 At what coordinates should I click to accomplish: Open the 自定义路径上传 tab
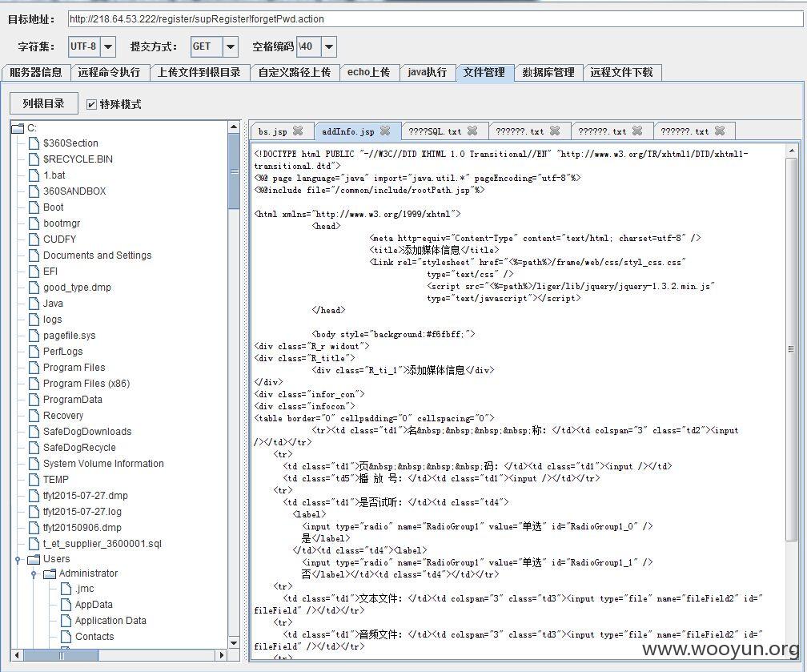point(295,72)
